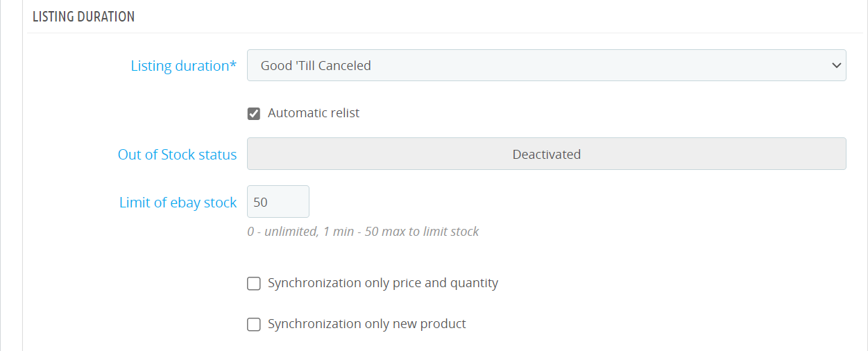Click the "Limit of ebay stock" label
This screenshot has height=351, width=868.
click(x=178, y=203)
